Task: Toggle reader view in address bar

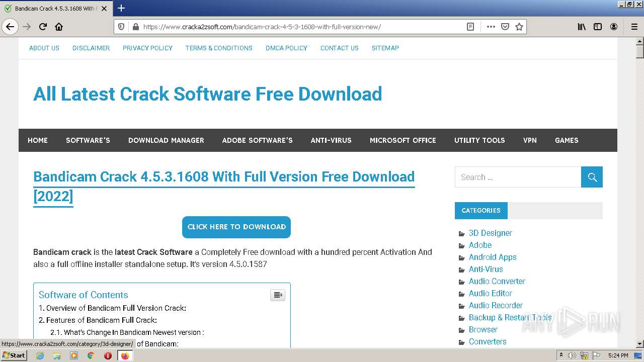Action: 470,27
